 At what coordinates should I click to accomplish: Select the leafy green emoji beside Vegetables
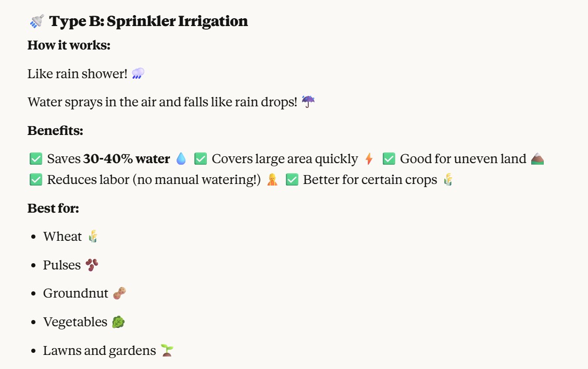(x=119, y=322)
